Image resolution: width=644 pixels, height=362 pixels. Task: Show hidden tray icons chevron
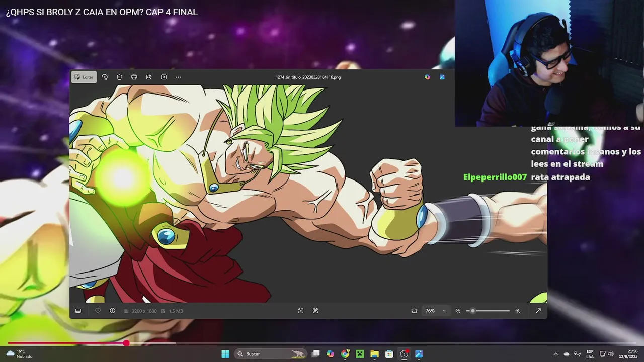[x=555, y=354]
